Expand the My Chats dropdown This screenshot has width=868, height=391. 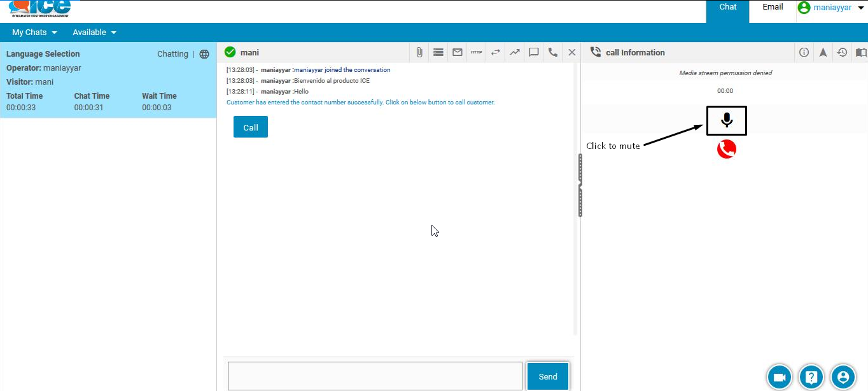pyautogui.click(x=34, y=32)
